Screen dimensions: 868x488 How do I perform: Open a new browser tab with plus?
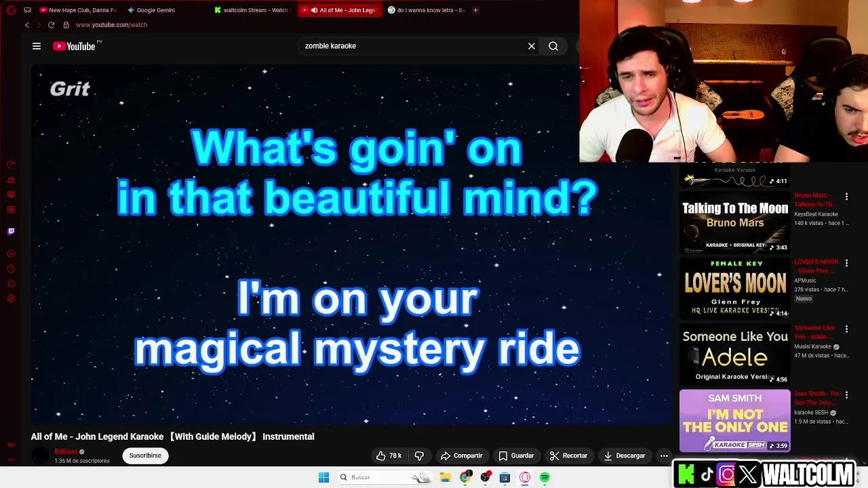[x=475, y=10]
